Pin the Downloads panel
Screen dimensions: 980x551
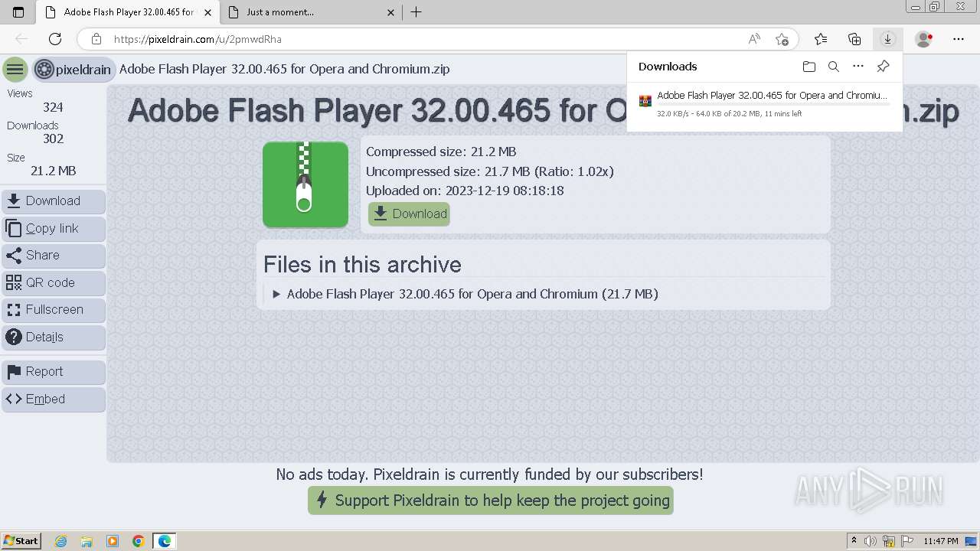click(883, 67)
